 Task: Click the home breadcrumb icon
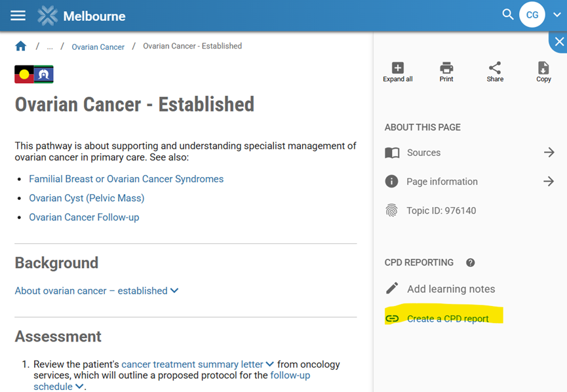[21, 46]
